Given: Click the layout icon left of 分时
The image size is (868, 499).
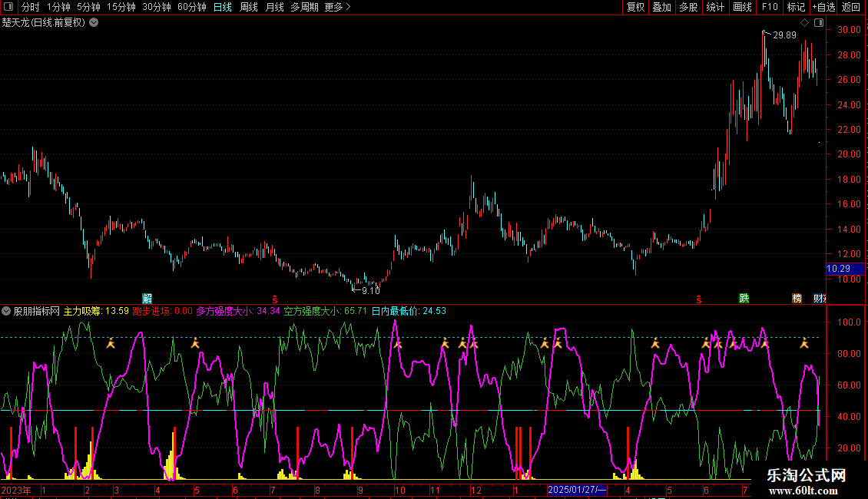Looking at the screenshot, I should [x=8, y=8].
